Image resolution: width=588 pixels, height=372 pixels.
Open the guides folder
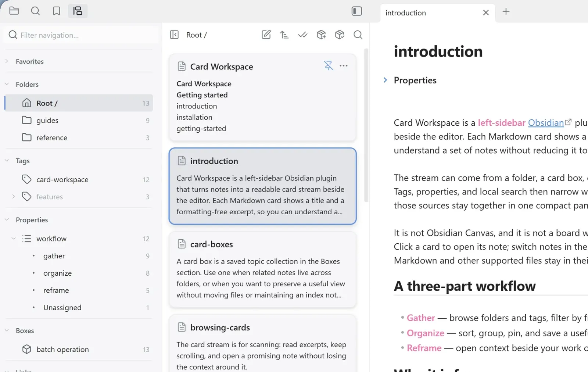point(79,120)
